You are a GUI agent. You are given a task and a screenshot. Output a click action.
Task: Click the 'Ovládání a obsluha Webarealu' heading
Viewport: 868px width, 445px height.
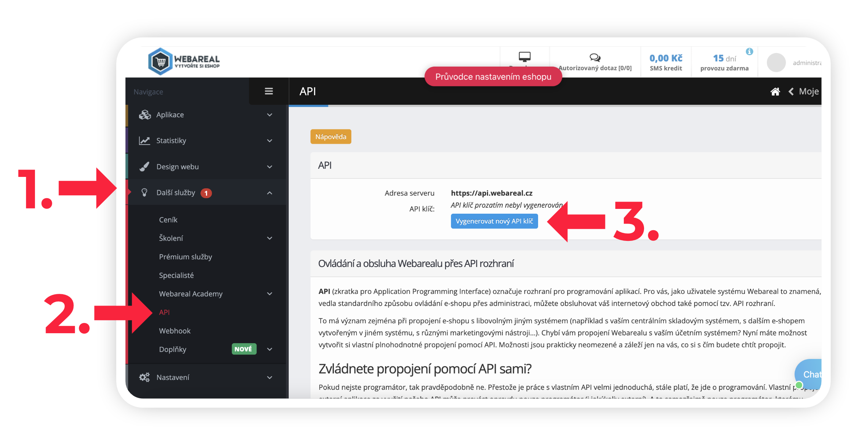click(x=416, y=263)
